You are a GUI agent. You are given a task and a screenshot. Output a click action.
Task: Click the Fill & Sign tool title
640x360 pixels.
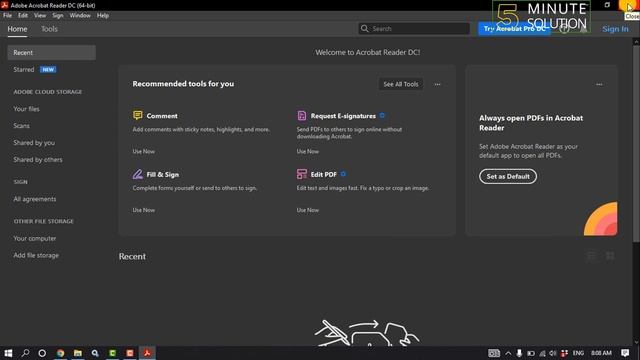coord(162,174)
